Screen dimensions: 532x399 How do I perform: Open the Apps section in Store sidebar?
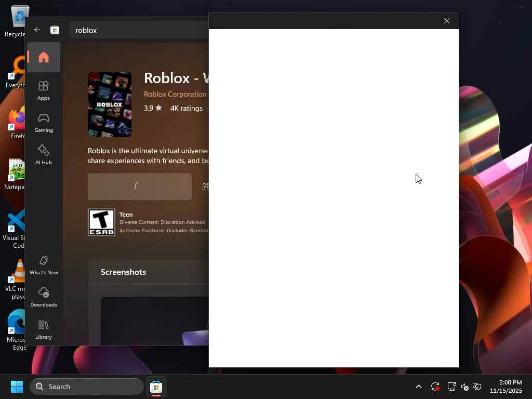click(44, 90)
